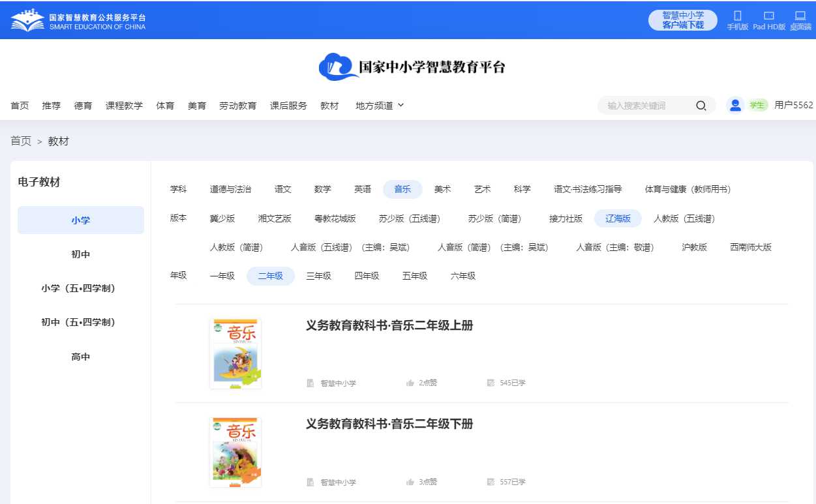This screenshot has width=816, height=504.
Task: Go to the 课程教学 nav menu
Action: point(124,106)
